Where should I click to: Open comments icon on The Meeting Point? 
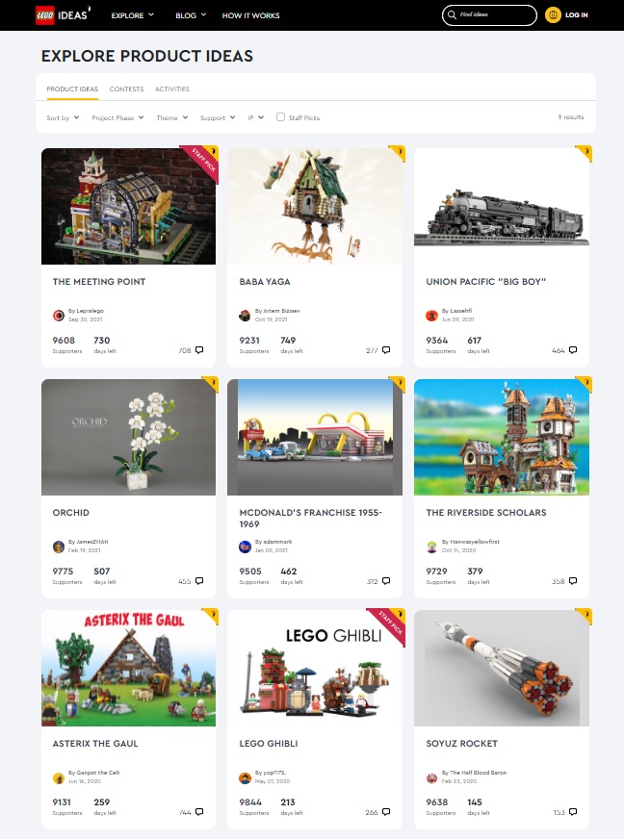pos(199,350)
